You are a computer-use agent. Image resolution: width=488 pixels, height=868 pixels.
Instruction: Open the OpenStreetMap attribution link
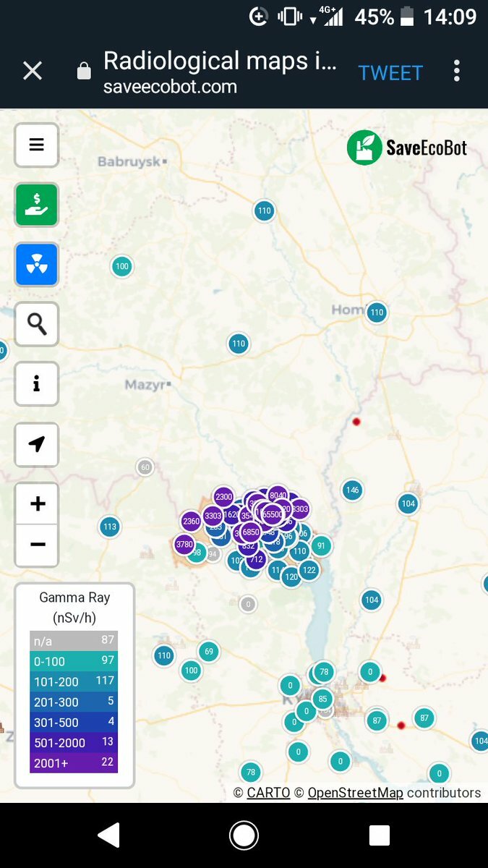(355, 793)
